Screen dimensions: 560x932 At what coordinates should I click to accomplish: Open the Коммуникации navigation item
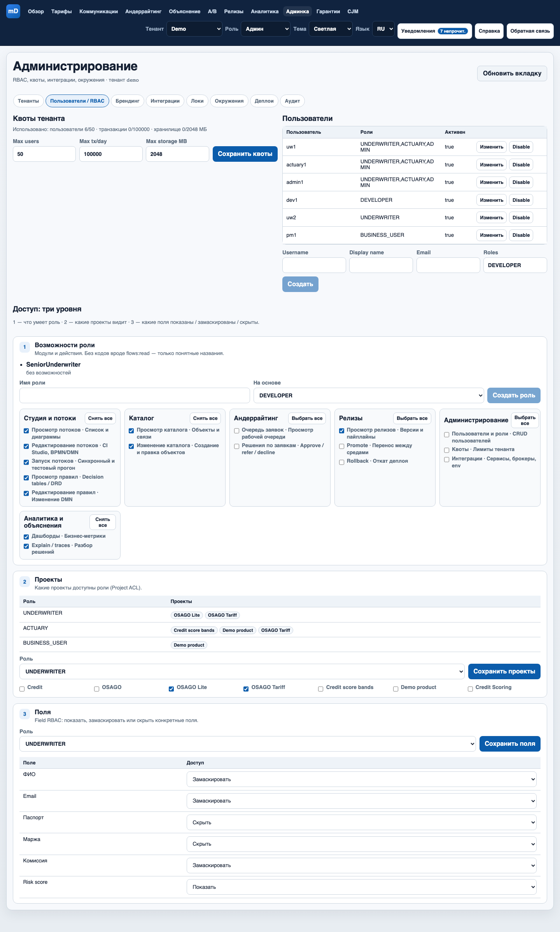click(x=98, y=11)
